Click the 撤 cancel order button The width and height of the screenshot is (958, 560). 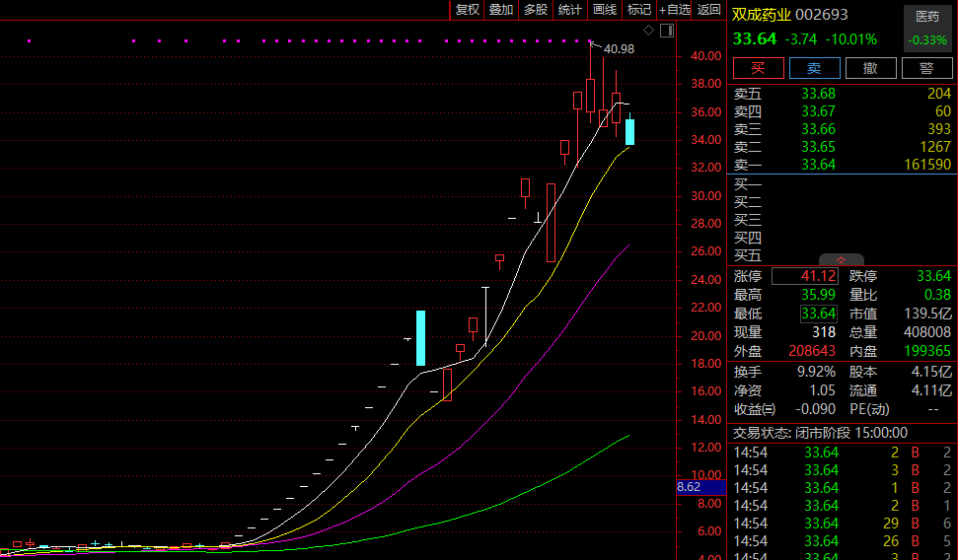(x=871, y=68)
